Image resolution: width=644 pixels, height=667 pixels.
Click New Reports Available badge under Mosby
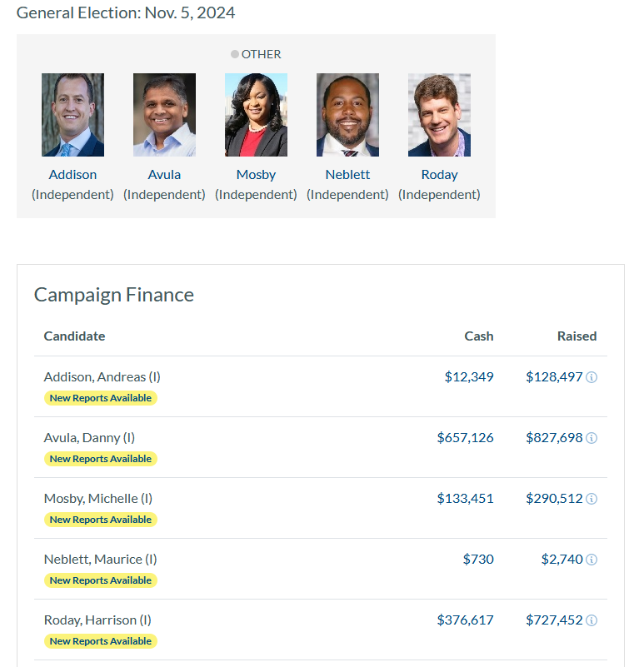100,520
